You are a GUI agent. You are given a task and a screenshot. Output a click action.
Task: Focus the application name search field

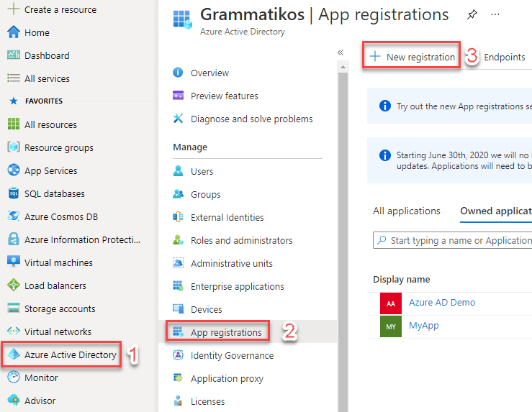tap(452, 240)
